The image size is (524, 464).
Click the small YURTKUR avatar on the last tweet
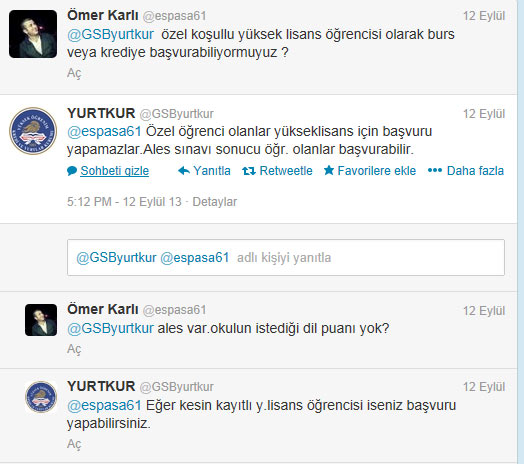(41, 397)
